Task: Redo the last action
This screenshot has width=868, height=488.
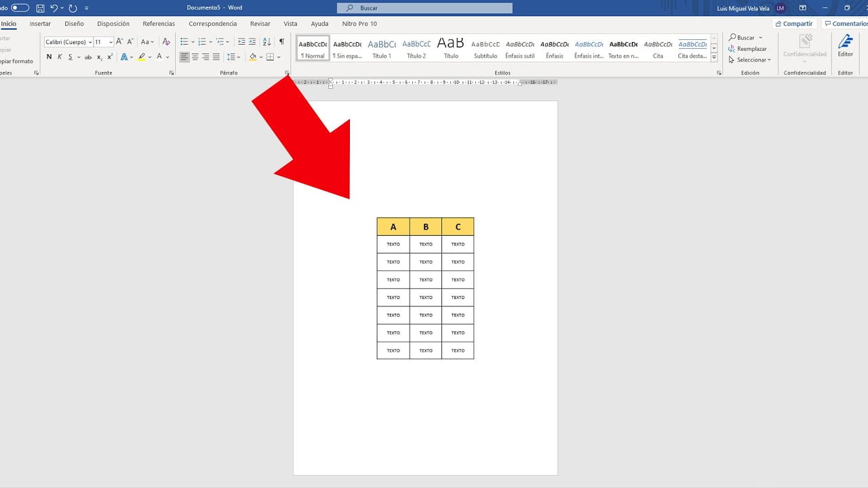Action: [x=73, y=8]
